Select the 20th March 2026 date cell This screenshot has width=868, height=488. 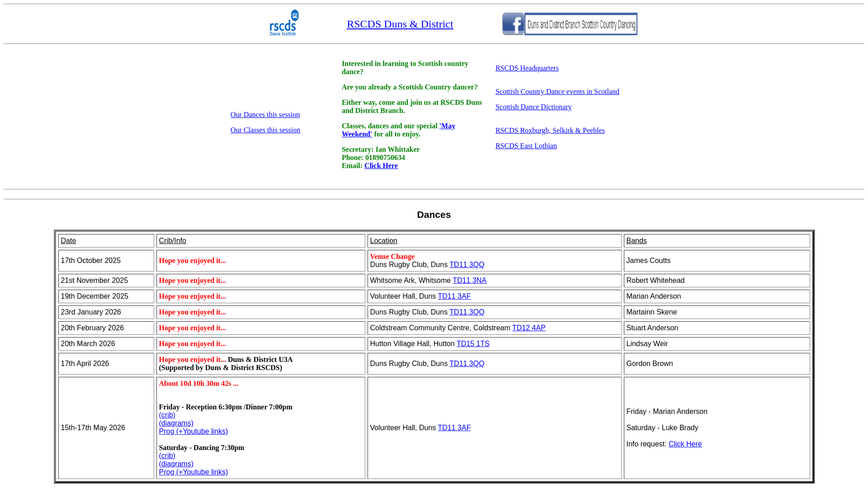(x=106, y=344)
